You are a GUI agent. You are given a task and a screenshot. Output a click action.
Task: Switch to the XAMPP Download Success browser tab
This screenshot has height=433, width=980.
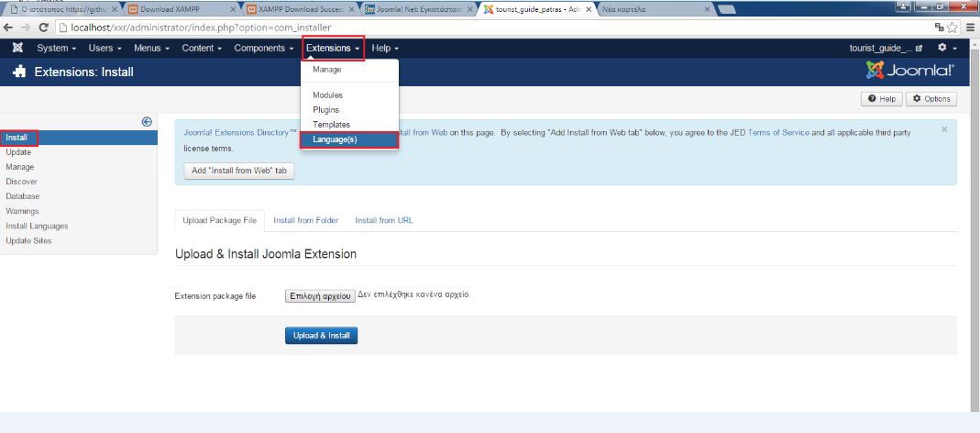(x=300, y=10)
